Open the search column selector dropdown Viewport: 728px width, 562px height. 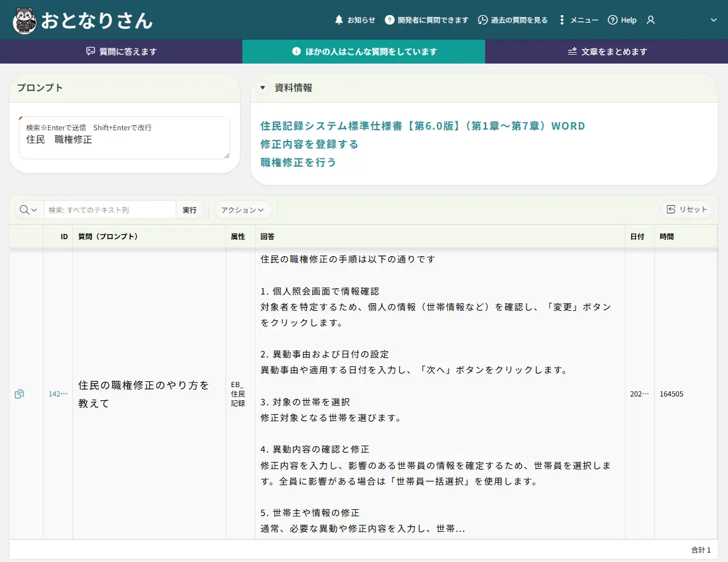[x=28, y=210]
